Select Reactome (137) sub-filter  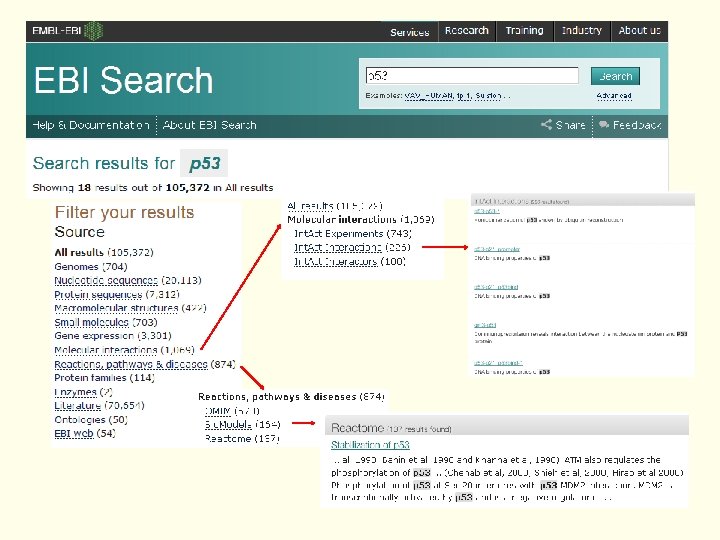242,439
